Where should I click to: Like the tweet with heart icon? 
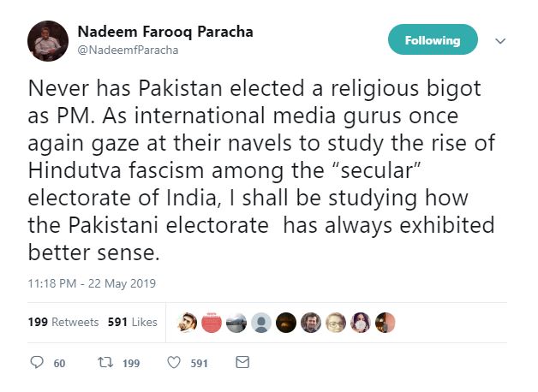(173, 363)
